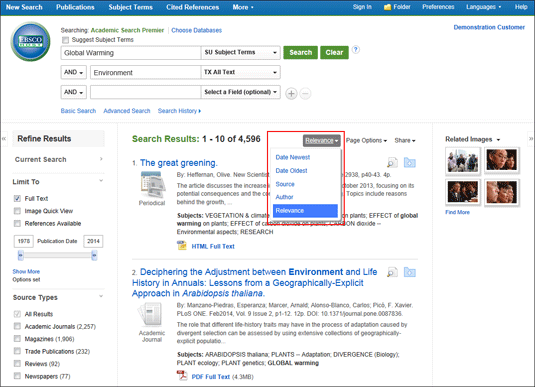Add 'Deciphering the Adjustment' result to folder
Viewport: 535px width, 387px height.
pos(410,272)
